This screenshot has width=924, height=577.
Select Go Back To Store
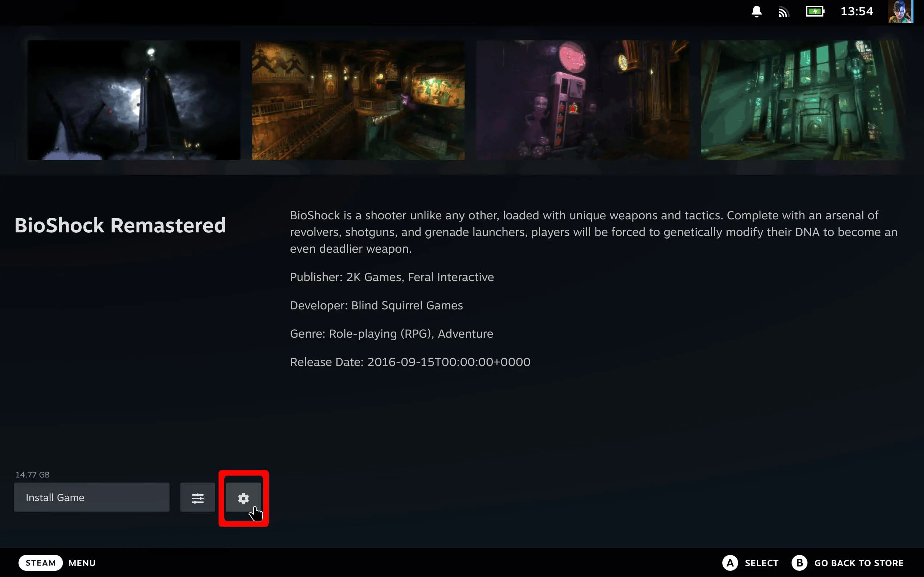(x=859, y=563)
